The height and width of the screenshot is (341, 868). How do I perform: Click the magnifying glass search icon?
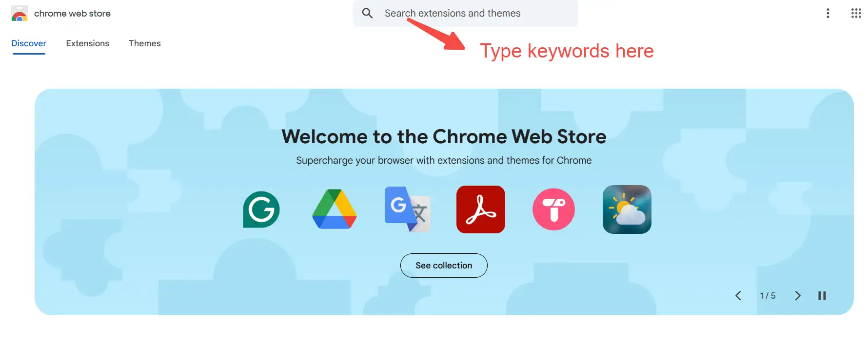(367, 13)
